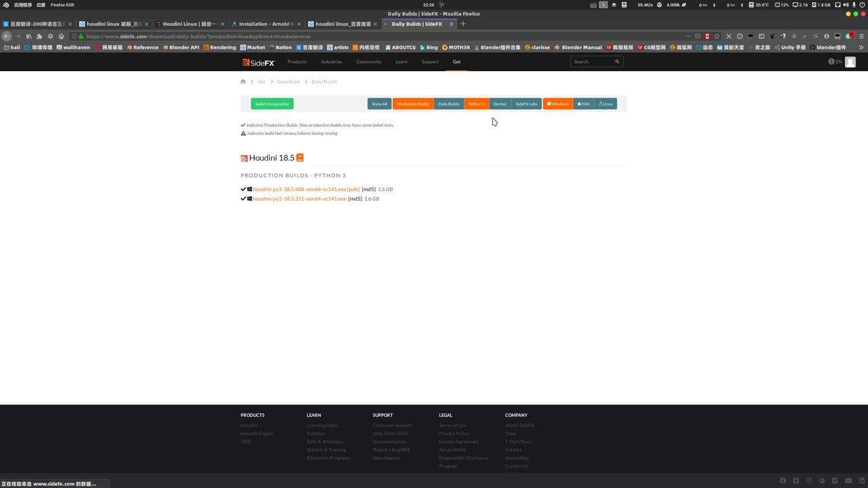Viewport: 868px width, 488px height.
Task: Click the 22:29 clock in top panel
Action: point(429,5)
